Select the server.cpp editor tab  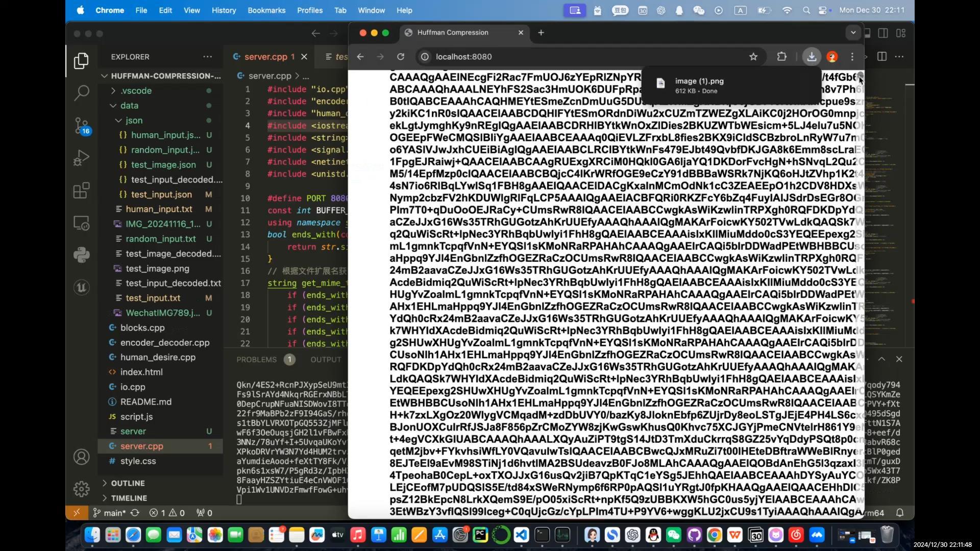tap(265, 57)
